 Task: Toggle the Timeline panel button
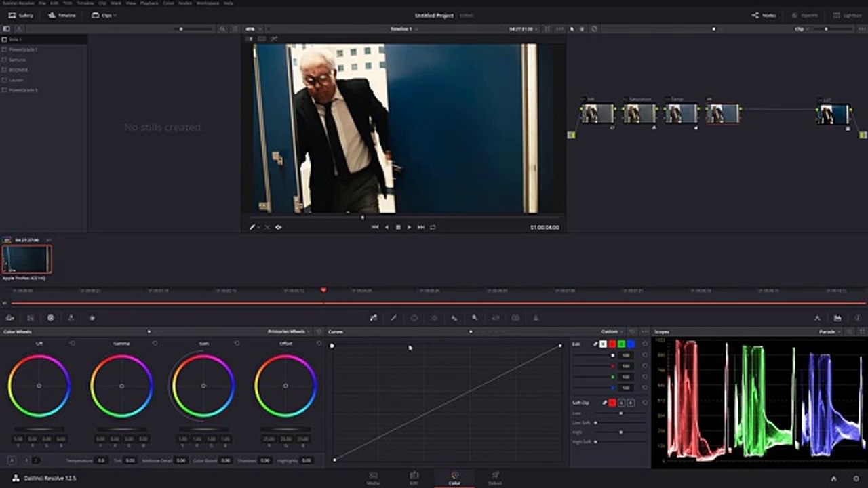(x=62, y=15)
